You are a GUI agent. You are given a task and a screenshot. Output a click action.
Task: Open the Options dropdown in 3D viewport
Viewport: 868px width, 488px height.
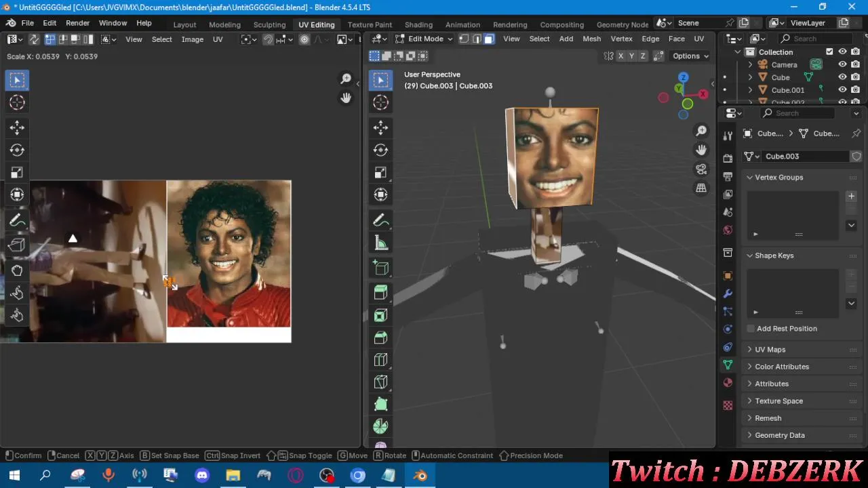pos(690,56)
